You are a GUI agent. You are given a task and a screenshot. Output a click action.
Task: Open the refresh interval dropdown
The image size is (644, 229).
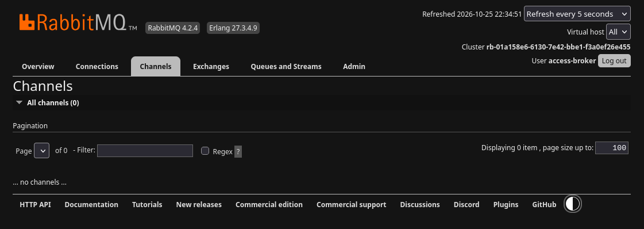click(x=577, y=14)
